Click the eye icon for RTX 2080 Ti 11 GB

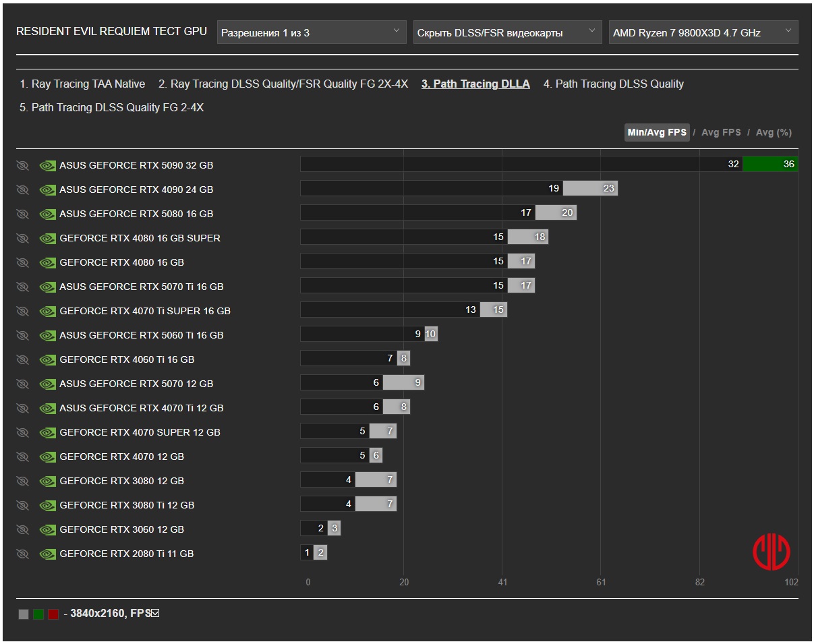[22, 554]
